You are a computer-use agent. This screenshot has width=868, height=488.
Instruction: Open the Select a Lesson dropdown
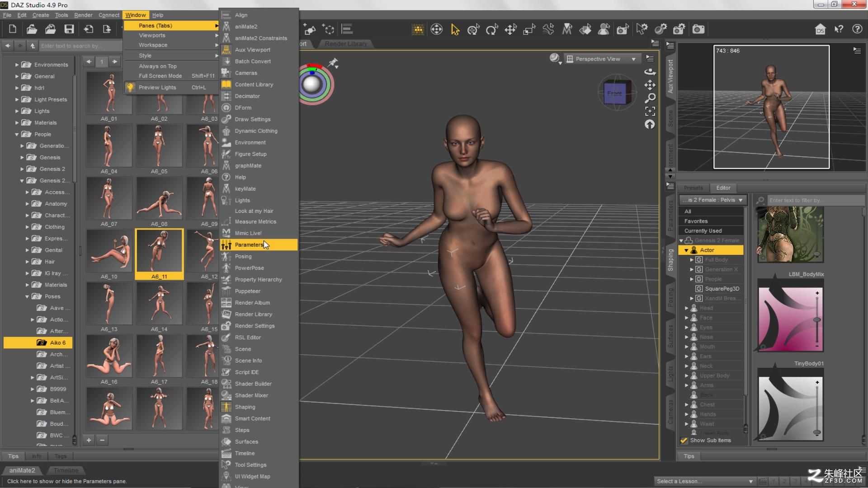point(704,481)
